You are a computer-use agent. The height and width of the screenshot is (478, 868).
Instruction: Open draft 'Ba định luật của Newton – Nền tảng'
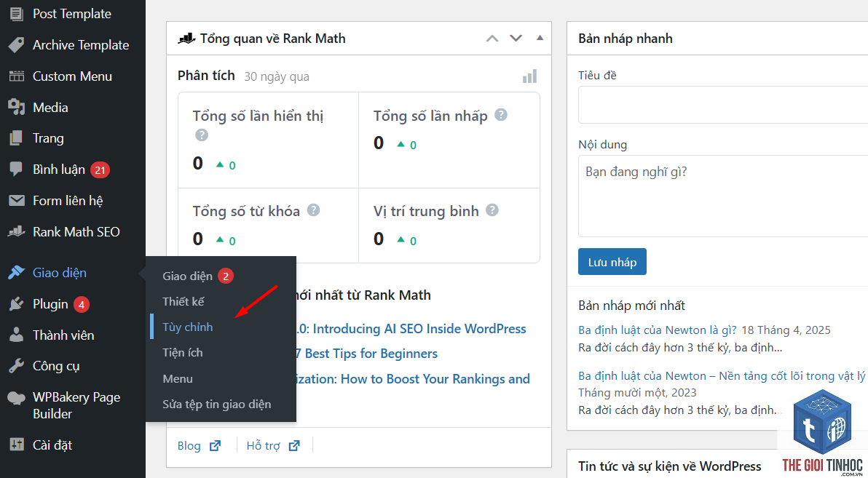click(x=722, y=376)
